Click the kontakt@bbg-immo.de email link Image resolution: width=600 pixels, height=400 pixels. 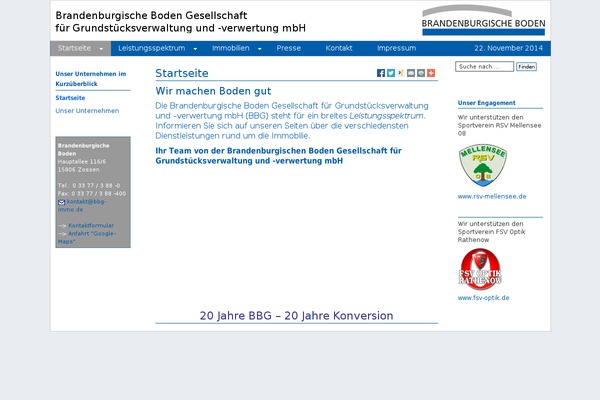82,206
